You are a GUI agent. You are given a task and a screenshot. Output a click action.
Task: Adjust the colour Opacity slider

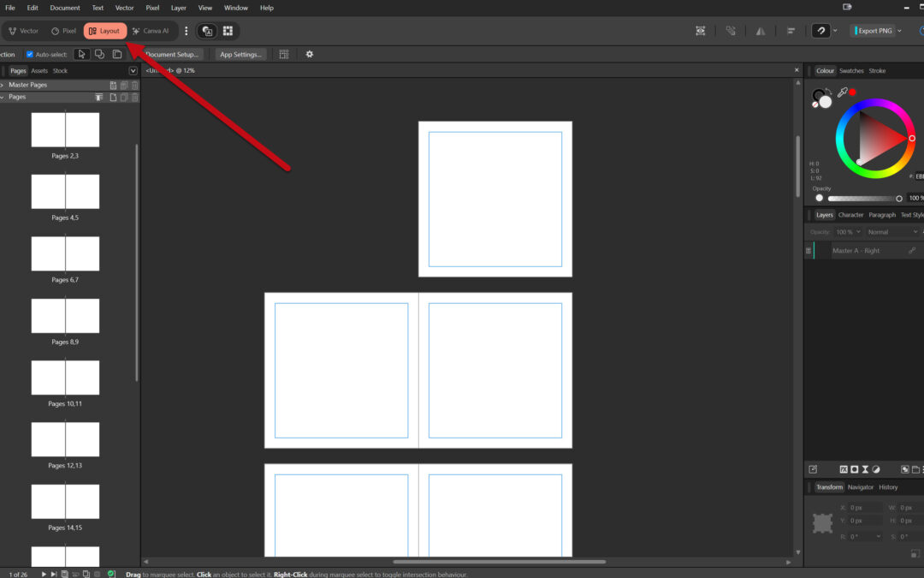(864, 198)
